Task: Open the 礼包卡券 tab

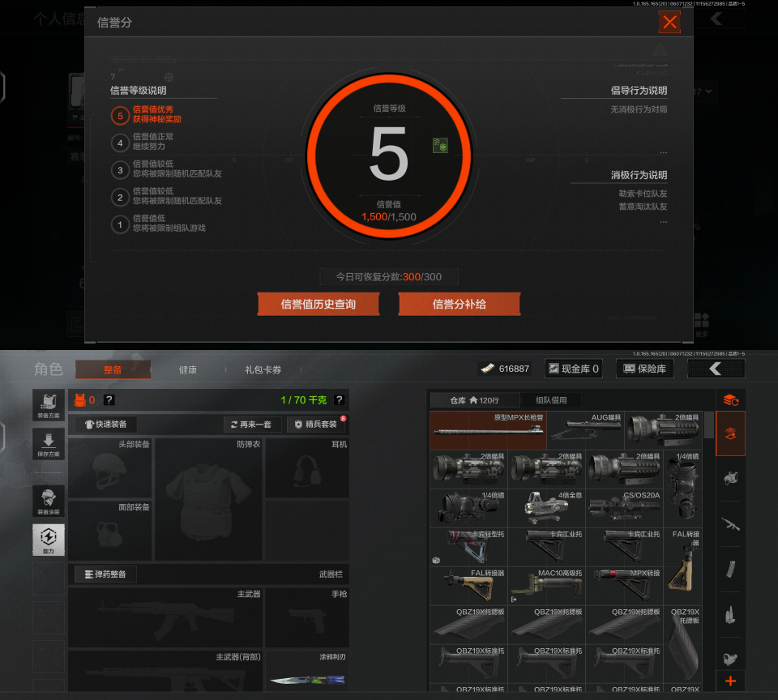Action: [263, 369]
